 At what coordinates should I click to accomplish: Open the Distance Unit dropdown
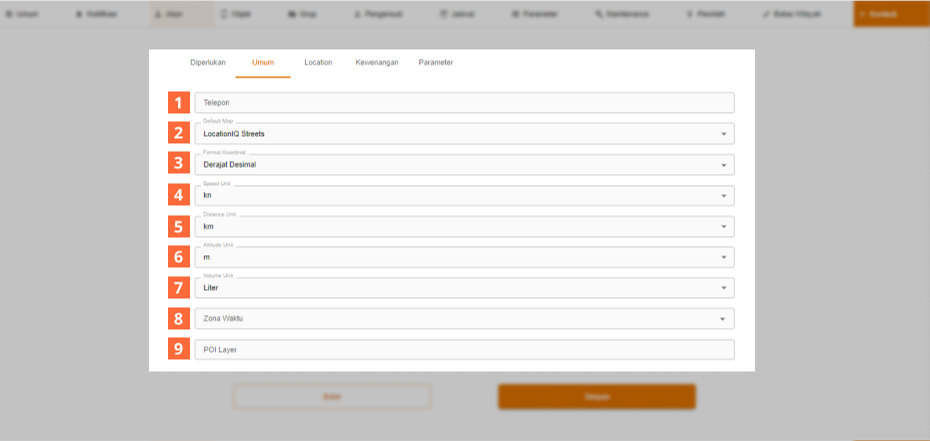(x=464, y=227)
